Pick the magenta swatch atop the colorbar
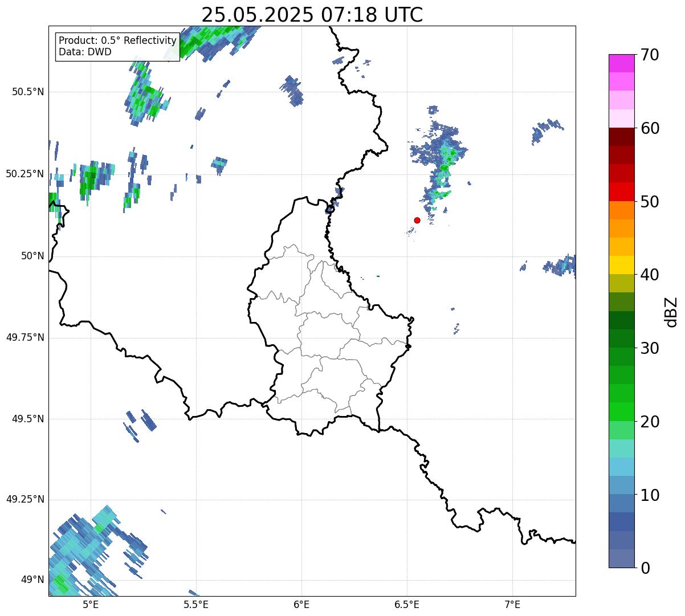This screenshot has height=616, width=685. pyautogui.click(x=622, y=63)
